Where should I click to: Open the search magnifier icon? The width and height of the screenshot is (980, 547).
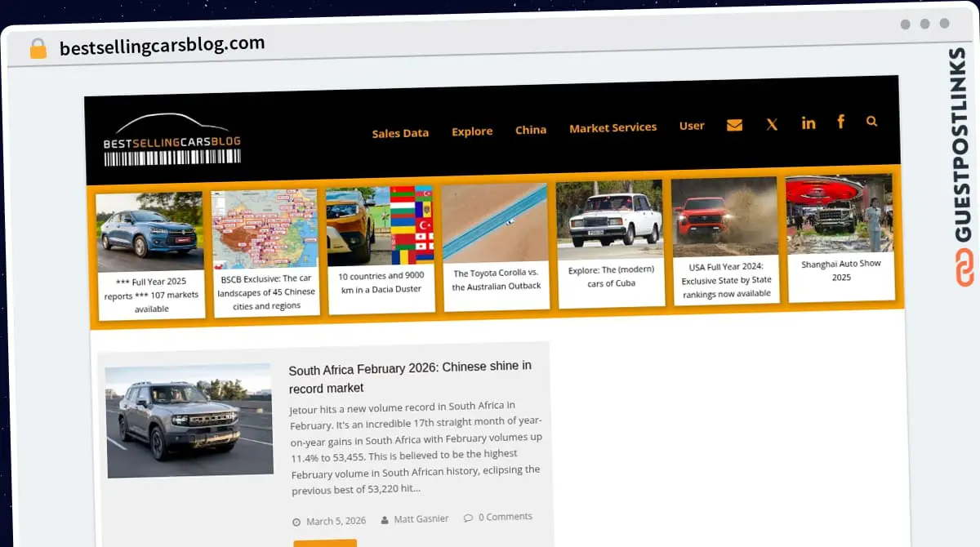click(871, 121)
